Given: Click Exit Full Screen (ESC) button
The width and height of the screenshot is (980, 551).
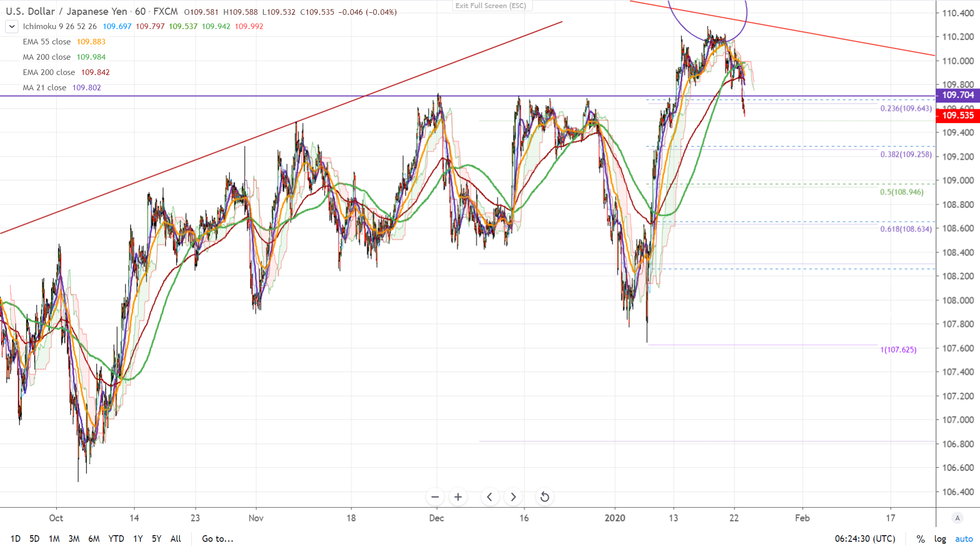Looking at the screenshot, I should coord(491,6).
